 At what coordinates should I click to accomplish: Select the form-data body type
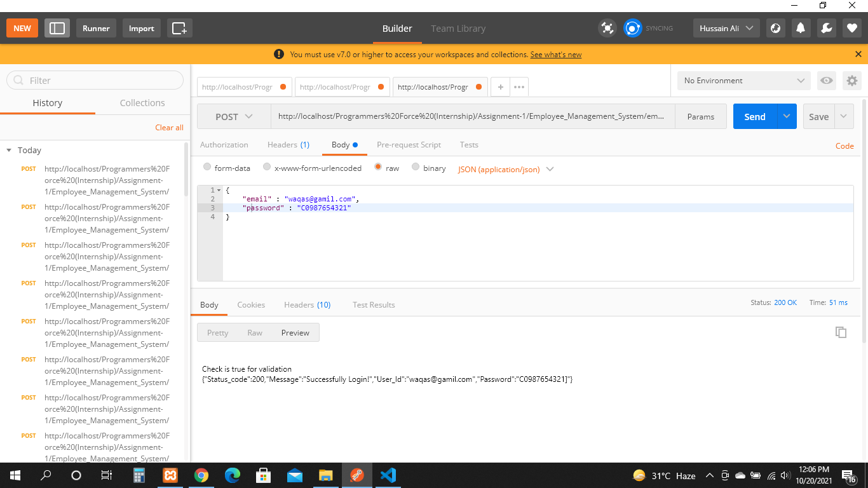click(207, 167)
